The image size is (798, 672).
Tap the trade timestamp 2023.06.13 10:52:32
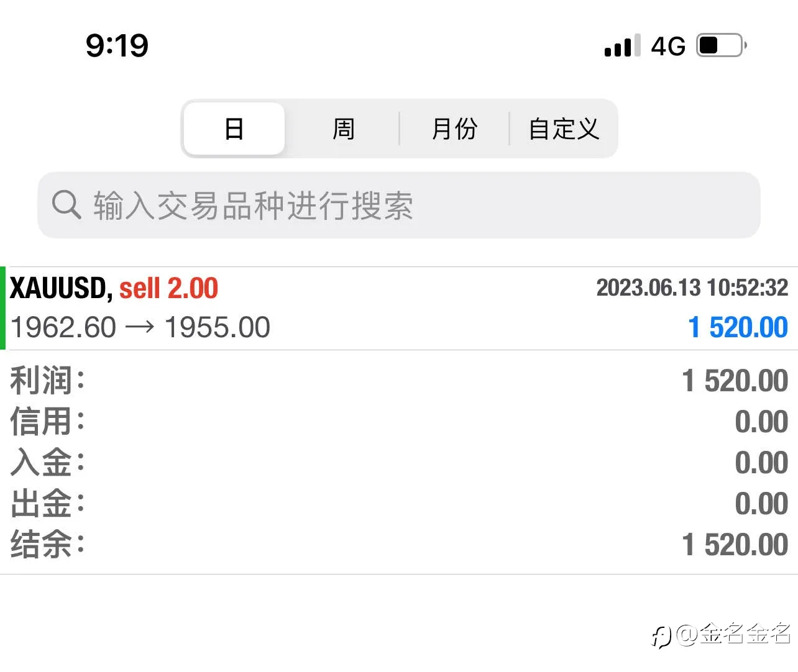692,288
